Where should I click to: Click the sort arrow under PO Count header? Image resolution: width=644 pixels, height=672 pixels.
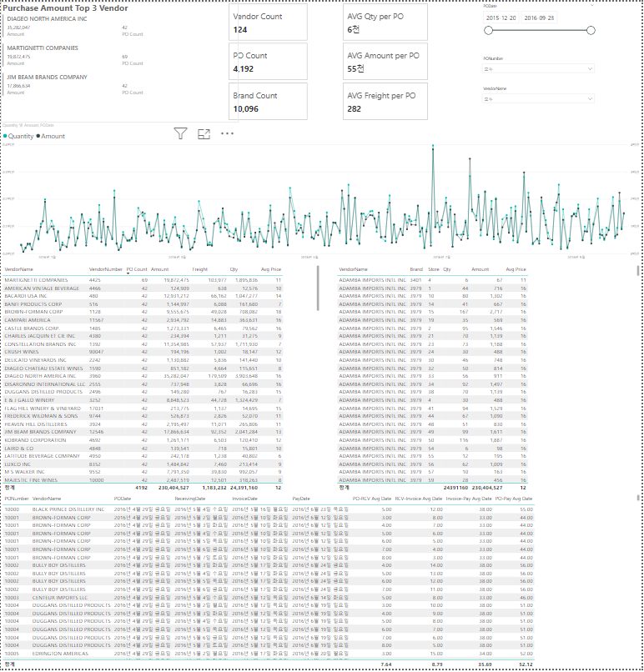click(x=128, y=273)
